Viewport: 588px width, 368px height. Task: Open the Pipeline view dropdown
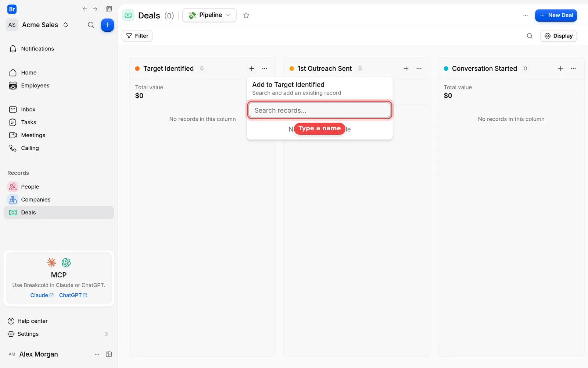(x=209, y=15)
